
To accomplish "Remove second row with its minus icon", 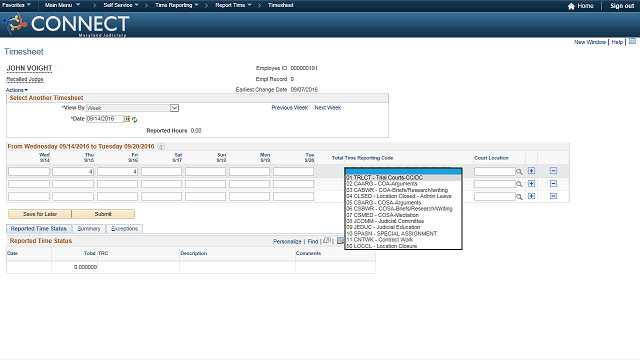I will point(553,184).
